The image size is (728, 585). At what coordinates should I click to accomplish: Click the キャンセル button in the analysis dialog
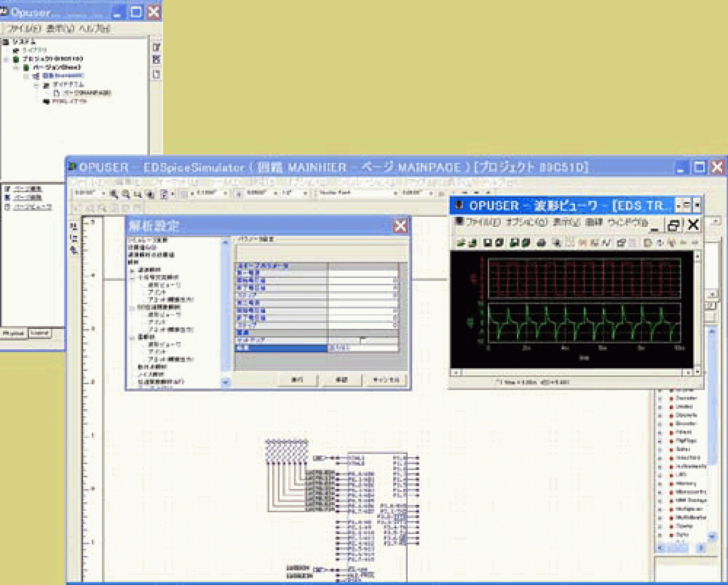click(386, 379)
